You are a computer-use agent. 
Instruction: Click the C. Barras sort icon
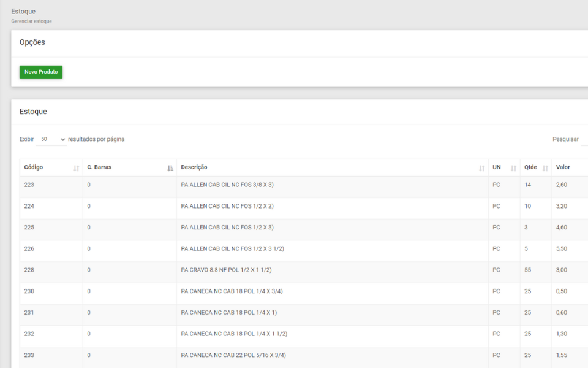click(170, 168)
